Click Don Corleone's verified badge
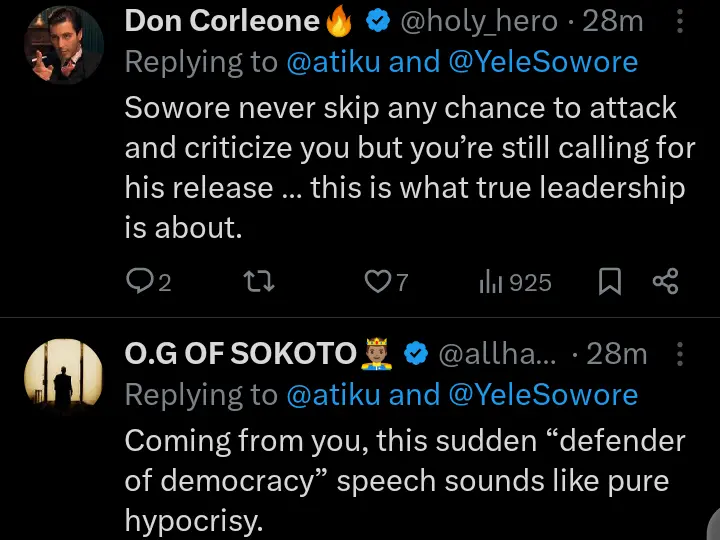The height and width of the screenshot is (540, 720). pyautogui.click(x=377, y=21)
